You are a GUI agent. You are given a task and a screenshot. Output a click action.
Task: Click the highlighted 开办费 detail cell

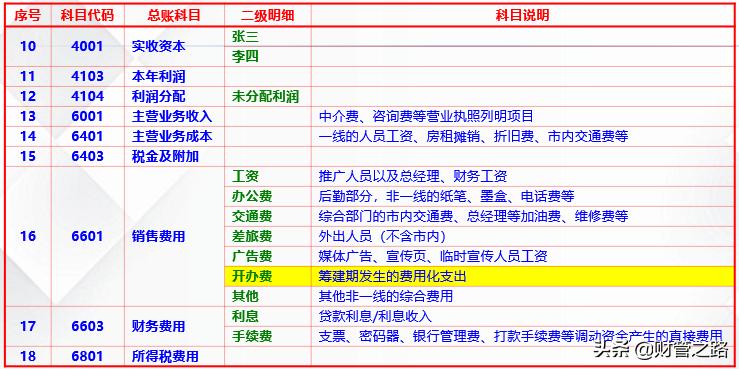pyautogui.click(x=267, y=276)
